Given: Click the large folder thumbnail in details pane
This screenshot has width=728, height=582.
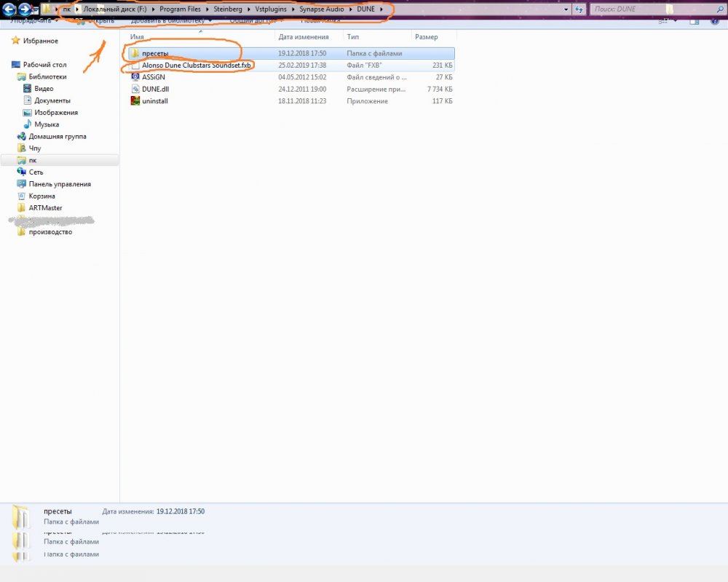Looking at the screenshot, I should [x=21, y=517].
